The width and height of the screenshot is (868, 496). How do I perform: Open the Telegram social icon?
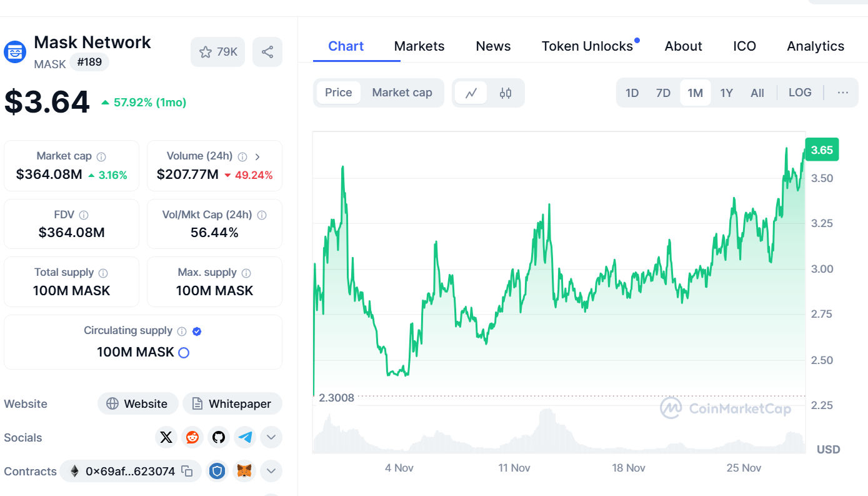244,437
